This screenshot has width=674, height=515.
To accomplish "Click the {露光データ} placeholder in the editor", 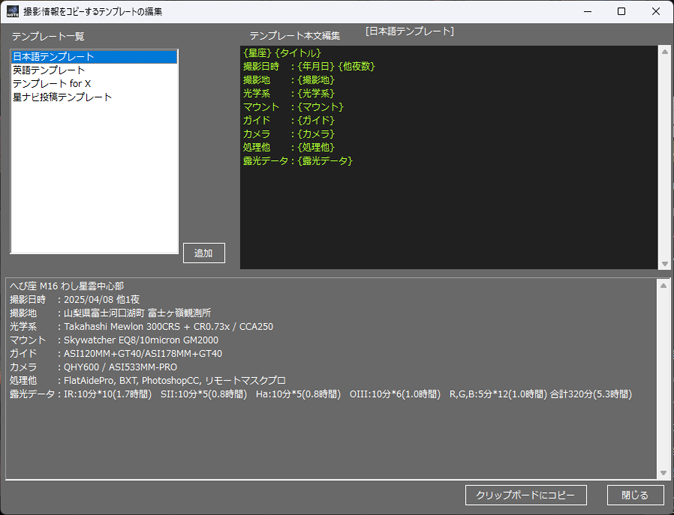I will click(323, 161).
